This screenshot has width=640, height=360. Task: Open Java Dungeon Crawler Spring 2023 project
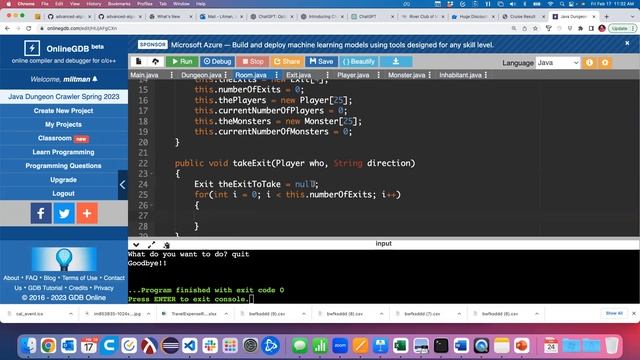click(x=64, y=97)
